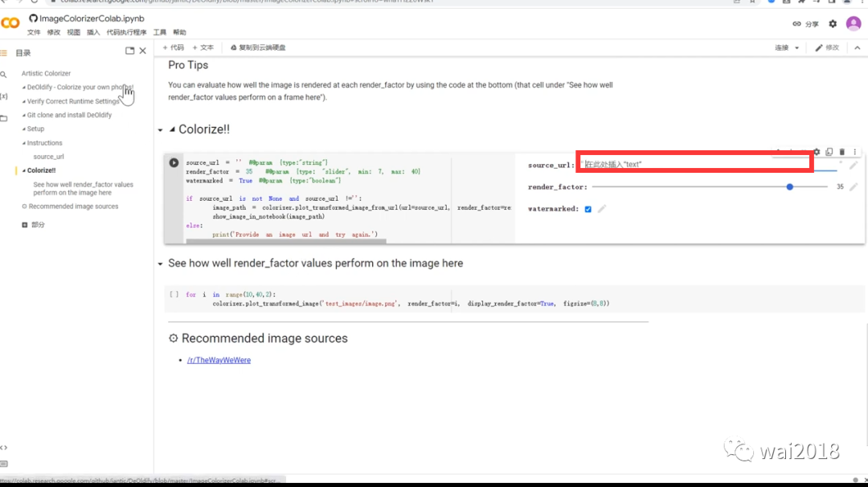
Task: Open the search icon in left rail
Action: pos(4,74)
